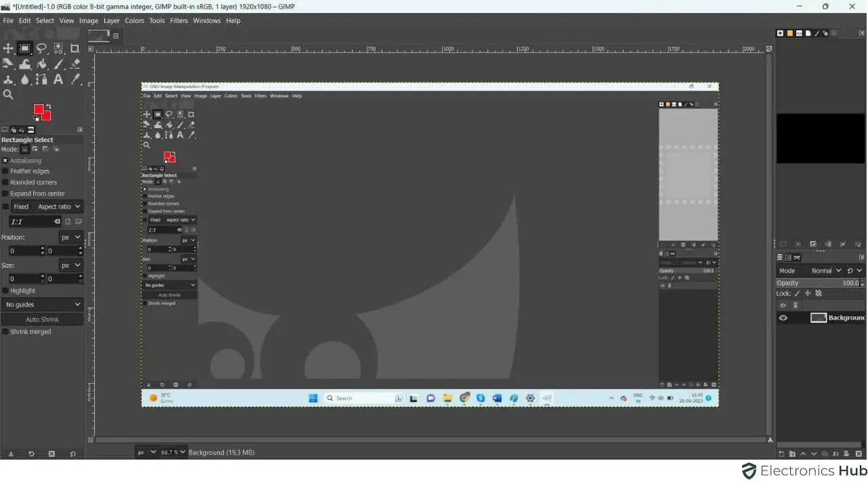Select the Text tool
The image size is (868, 484).
pos(59,80)
